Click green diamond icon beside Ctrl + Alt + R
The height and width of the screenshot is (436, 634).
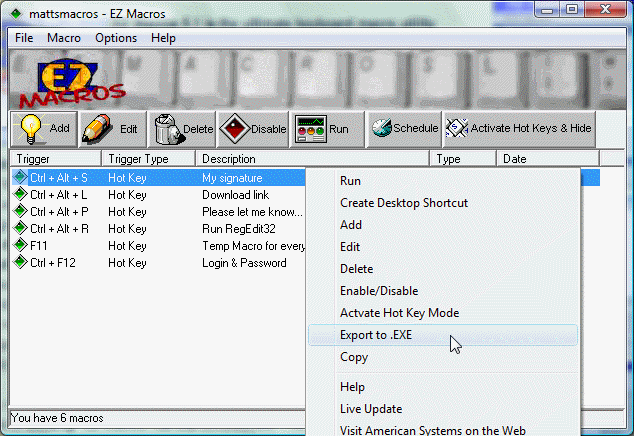coord(20,228)
